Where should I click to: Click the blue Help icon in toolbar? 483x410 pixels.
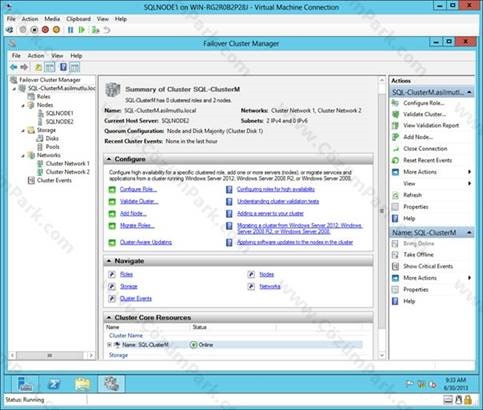tap(63, 67)
